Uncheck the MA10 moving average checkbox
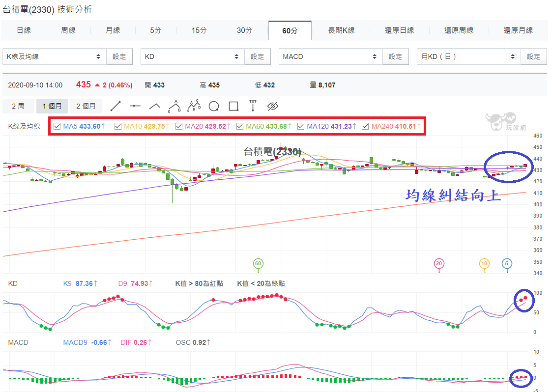Screen dimensions: 552x392 pos(118,126)
